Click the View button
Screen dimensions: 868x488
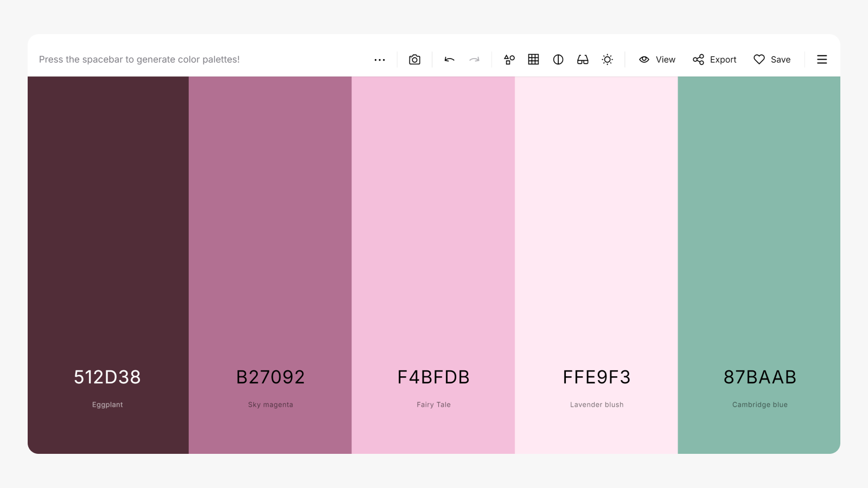point(657,60)
